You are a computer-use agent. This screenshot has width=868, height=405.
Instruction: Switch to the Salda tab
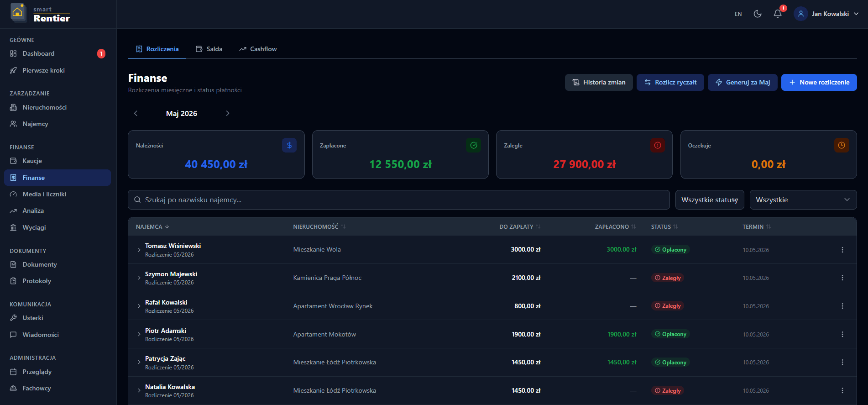click(x=209, y=49)
